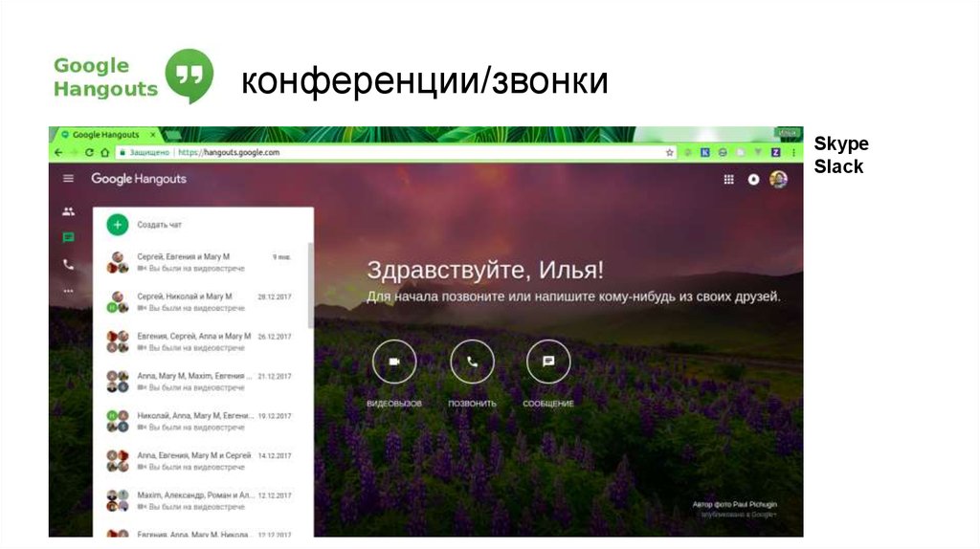Select the Google Hangouts browser tab
Viewport: 980px width, 549px height.
105,134
